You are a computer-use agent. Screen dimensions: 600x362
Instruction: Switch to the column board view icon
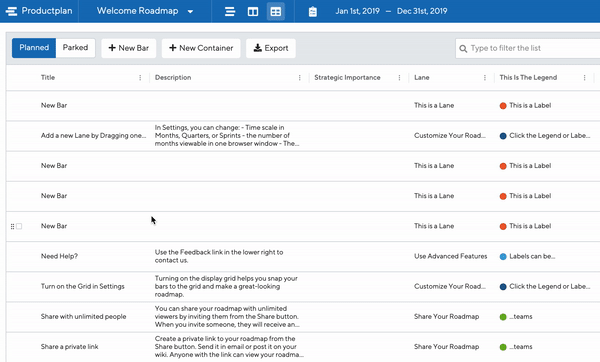click(x=253, y=11)
